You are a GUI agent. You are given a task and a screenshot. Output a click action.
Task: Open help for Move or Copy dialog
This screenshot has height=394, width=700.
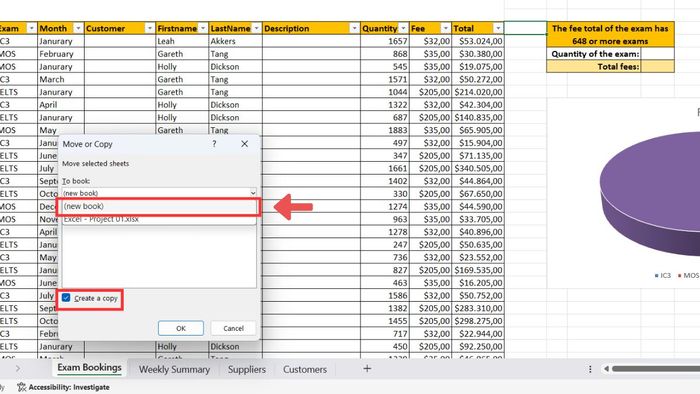[214, 144]
